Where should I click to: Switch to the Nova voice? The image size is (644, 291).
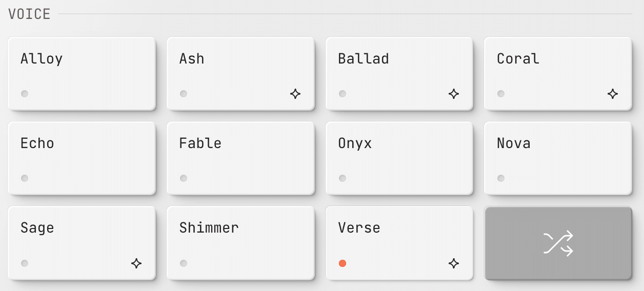pyautogui.click(x=558, y=158)
